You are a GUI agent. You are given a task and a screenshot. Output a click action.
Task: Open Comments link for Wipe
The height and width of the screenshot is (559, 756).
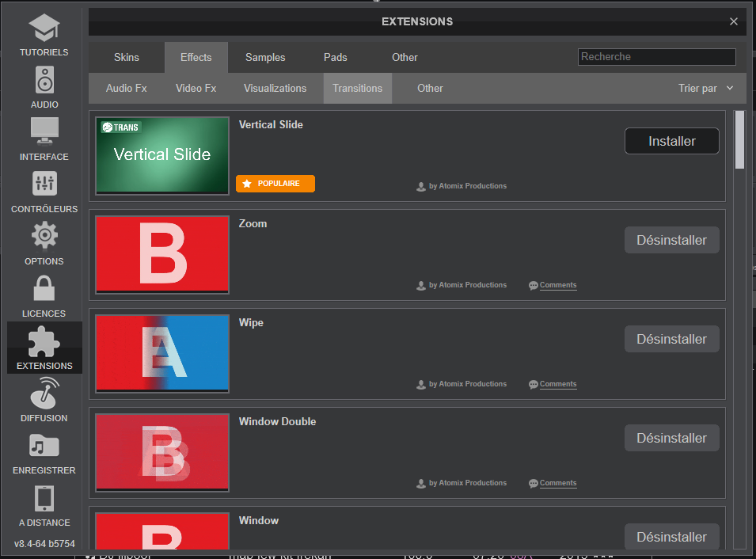click(557, 384)
